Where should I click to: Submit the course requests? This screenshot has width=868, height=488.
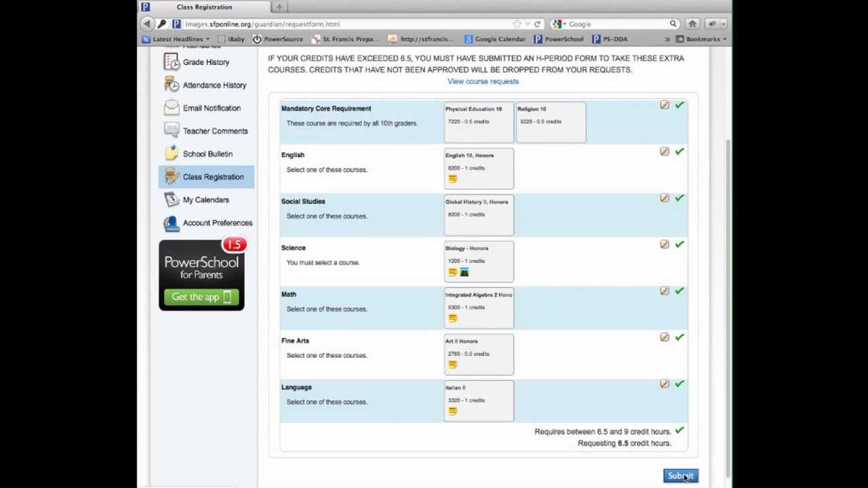tap(680, 476)
